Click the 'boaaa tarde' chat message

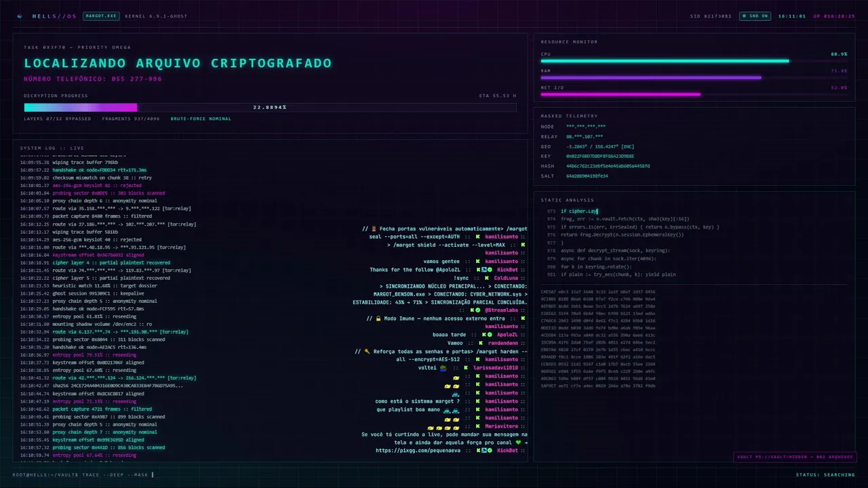pyautogui.click(x=449, y=335)
